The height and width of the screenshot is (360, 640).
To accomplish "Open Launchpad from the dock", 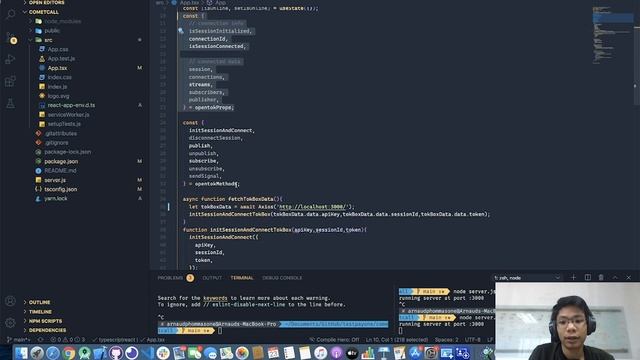I will (37, 353).
